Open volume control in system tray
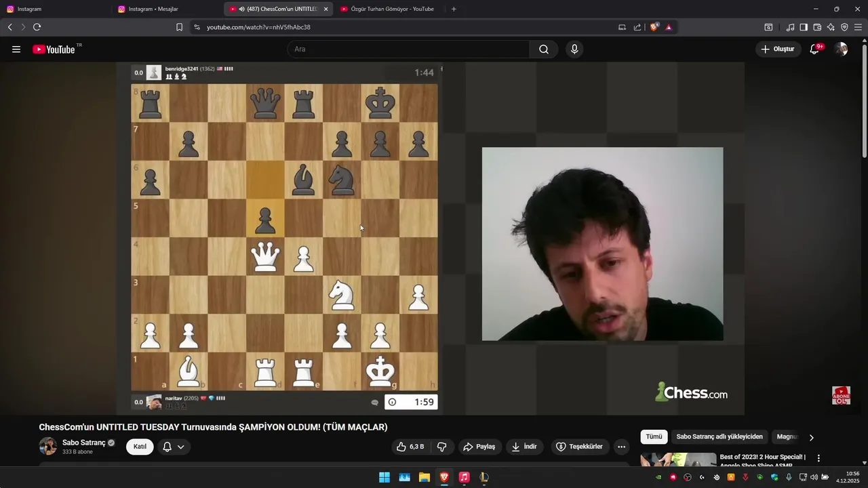Image resolution: width=868 pixels, height=488 pixels. click(814, 477)
